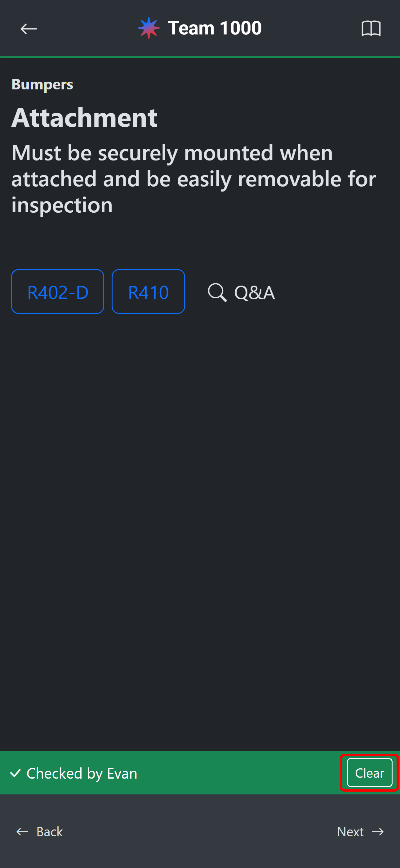
Task: Open the rule book icon
Action: pos(371,28)
